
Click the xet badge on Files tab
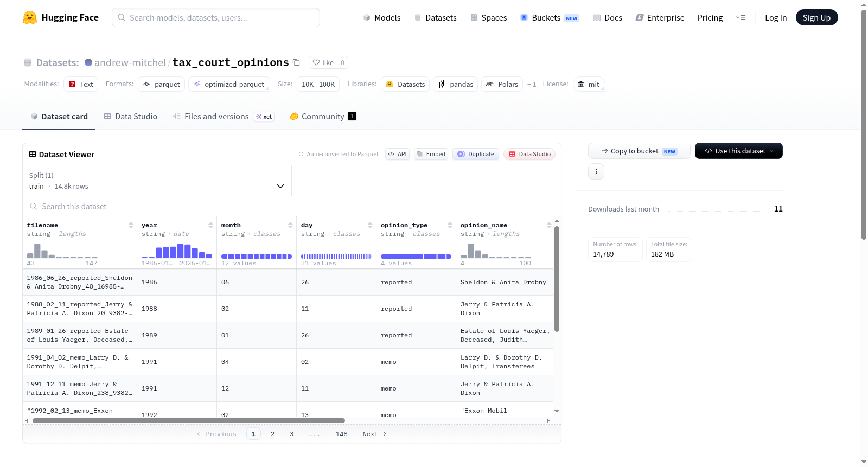264,117
